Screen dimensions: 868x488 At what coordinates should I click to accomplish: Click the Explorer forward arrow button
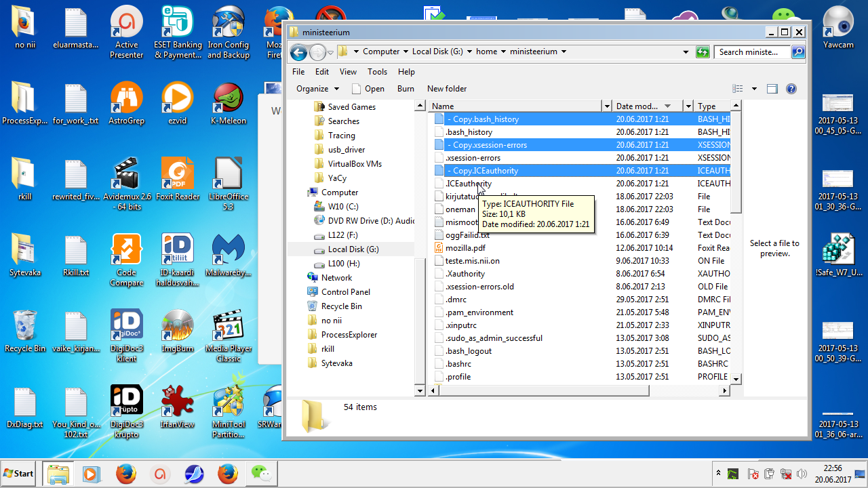point(317,52)
